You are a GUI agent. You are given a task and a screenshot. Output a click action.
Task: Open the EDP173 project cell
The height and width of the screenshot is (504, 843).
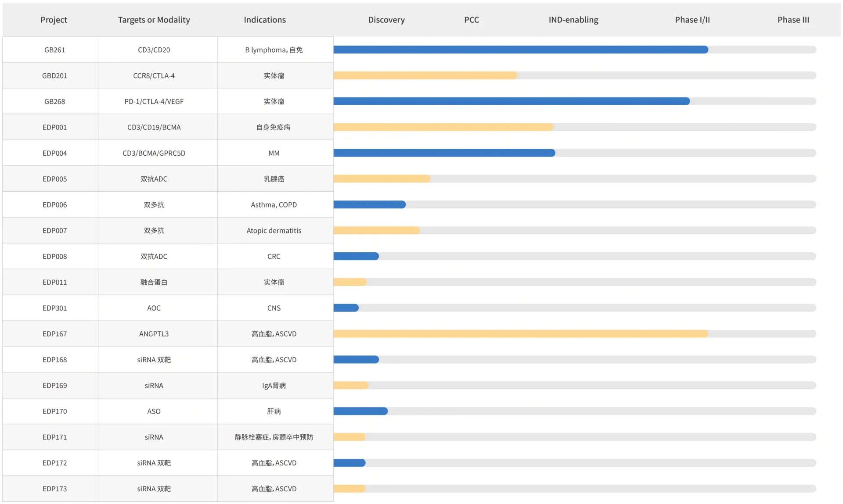pyautogui.click(x=54, y=489)
